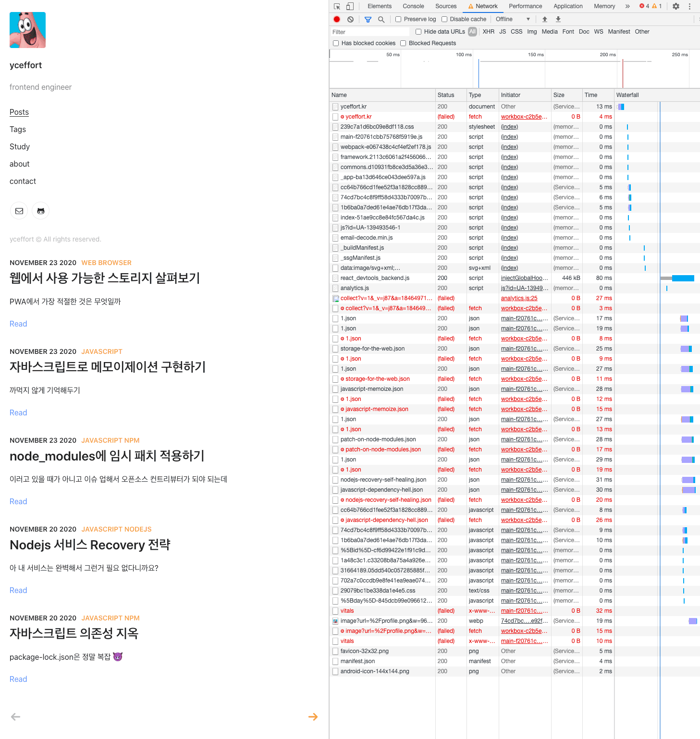
Task: Click the GitHub cat icon
Action: (x=41, y=211)
